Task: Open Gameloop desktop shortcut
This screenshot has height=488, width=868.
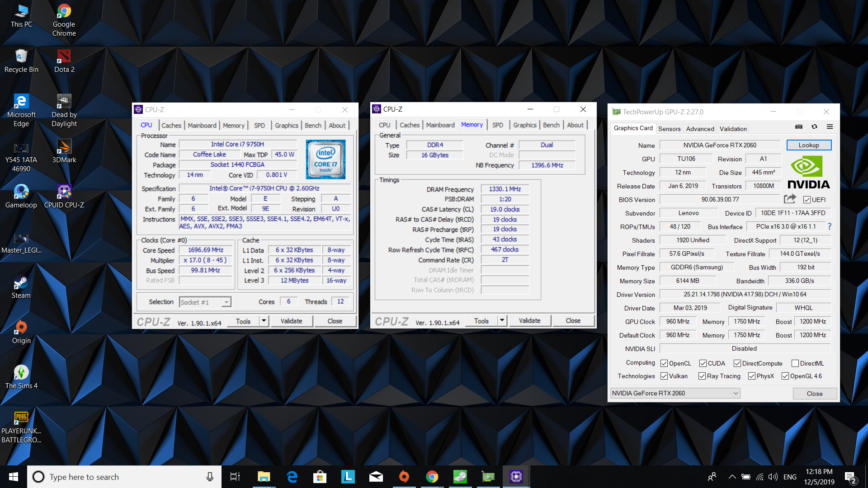Action: (x=21, y=197)
